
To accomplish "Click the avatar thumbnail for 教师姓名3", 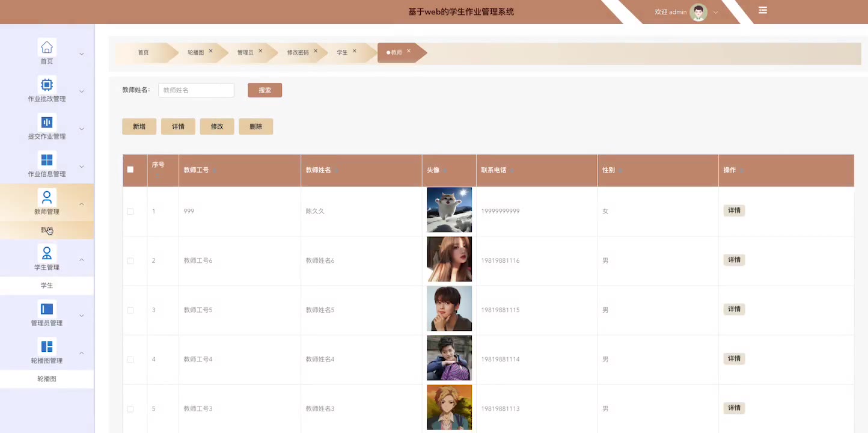I will pyautogui.click(x=449, y=407).
